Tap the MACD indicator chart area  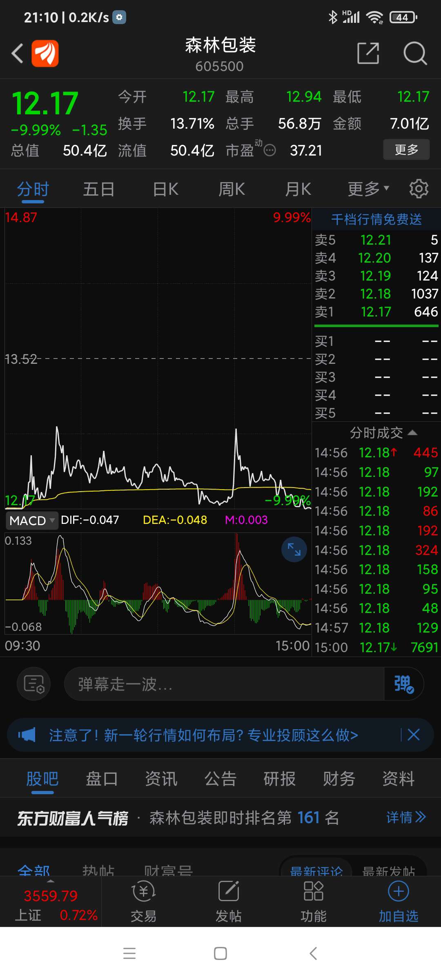[158, 584]
